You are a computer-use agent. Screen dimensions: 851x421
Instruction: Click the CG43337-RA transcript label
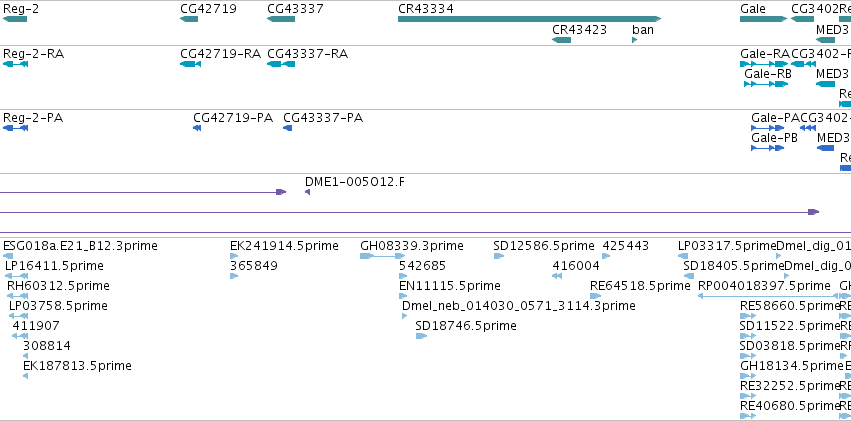307,54
